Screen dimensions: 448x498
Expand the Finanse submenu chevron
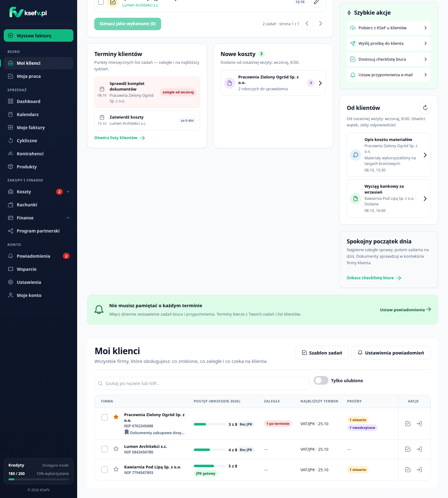tap(68, 218)
